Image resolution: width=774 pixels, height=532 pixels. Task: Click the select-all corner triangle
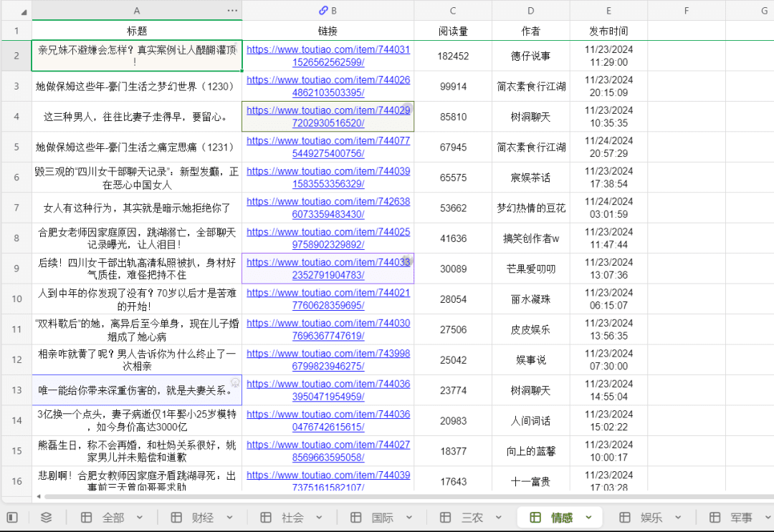(x=23, y=12)
